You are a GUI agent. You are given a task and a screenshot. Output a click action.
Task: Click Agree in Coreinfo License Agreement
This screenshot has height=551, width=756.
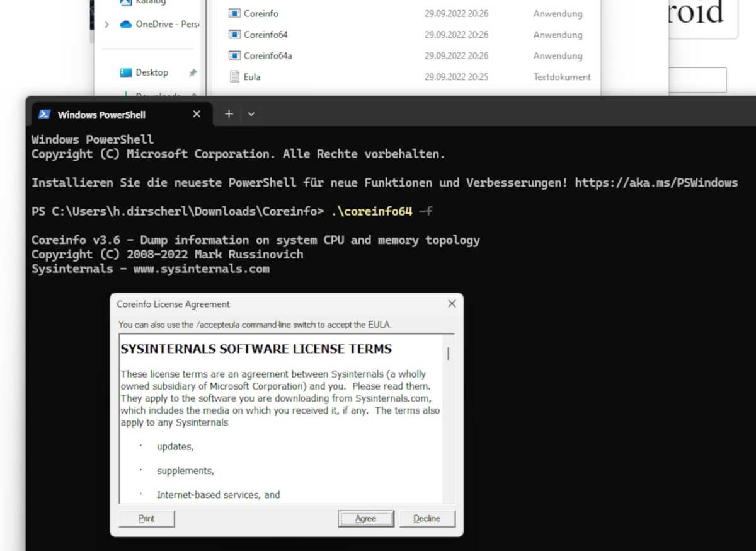pos(365,519)
